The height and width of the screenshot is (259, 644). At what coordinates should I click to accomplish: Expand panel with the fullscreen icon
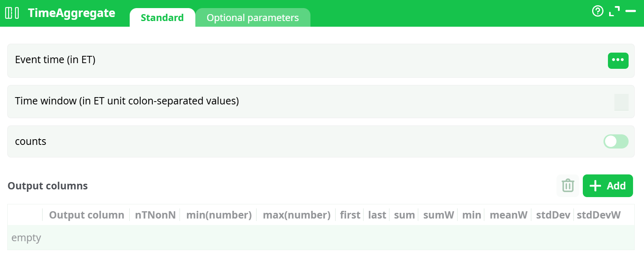(614, 11)
